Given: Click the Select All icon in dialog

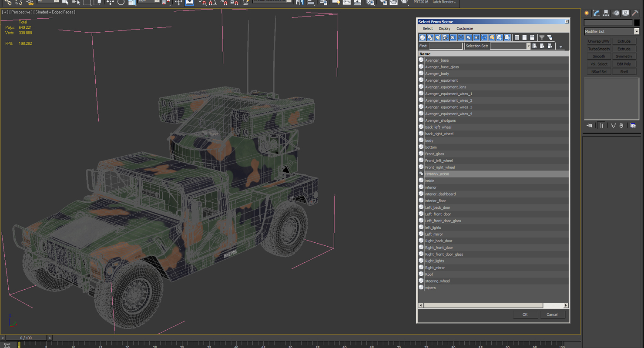Looking at the screenshot, I should point(517,38).
